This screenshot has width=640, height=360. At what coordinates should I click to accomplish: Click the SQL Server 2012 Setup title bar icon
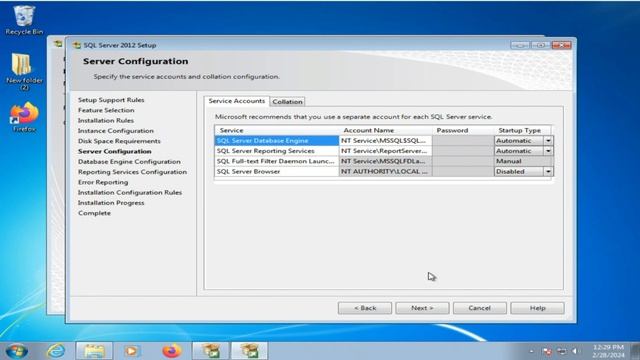tap(77, 45)
